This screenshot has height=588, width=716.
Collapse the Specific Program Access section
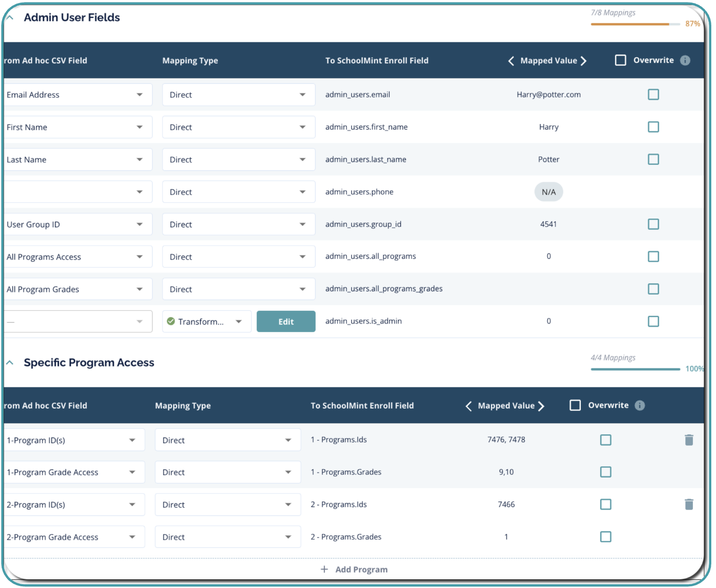coord(10,362)
